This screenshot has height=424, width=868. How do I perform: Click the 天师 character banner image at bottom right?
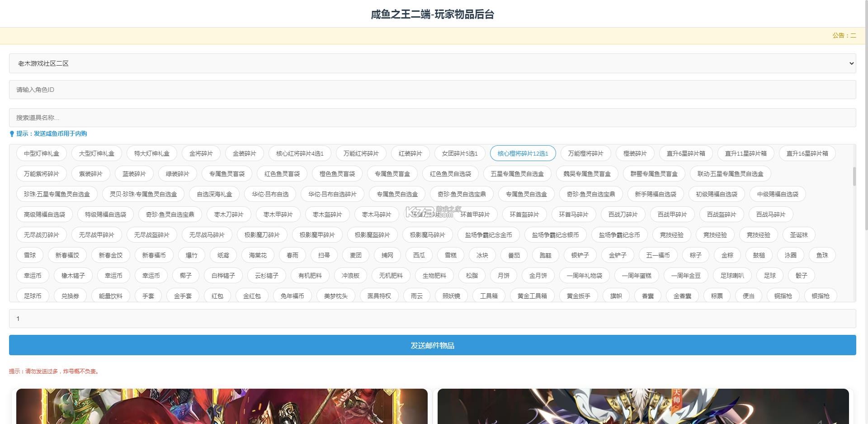point(643,406)
